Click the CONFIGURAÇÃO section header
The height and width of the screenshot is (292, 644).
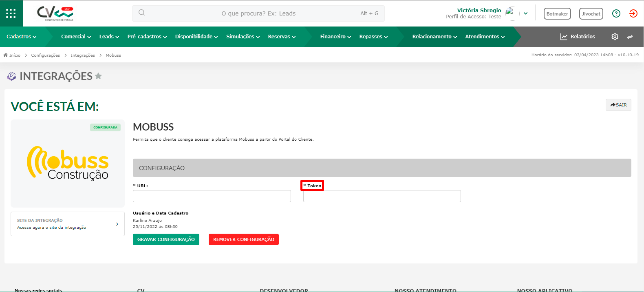[x=382, y=168]
